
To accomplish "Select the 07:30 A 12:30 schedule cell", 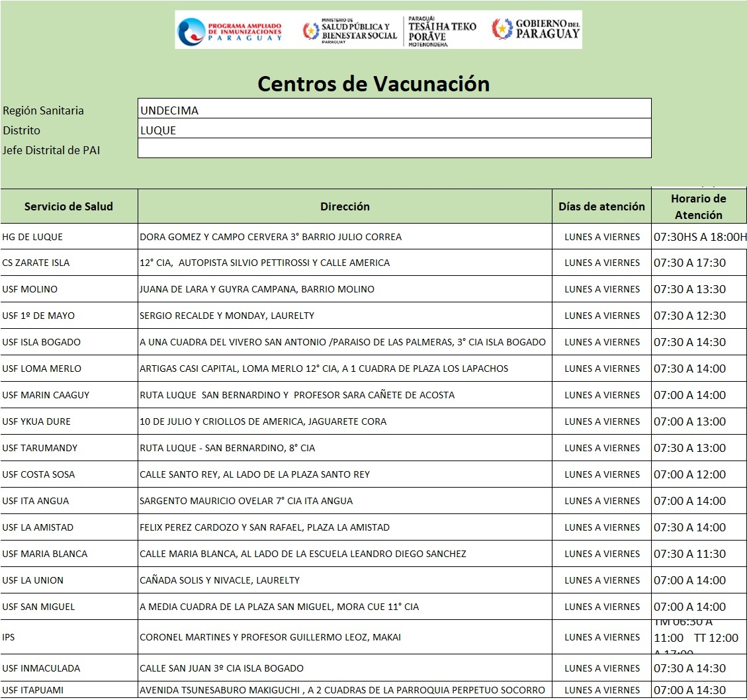I will coord(699,316).
